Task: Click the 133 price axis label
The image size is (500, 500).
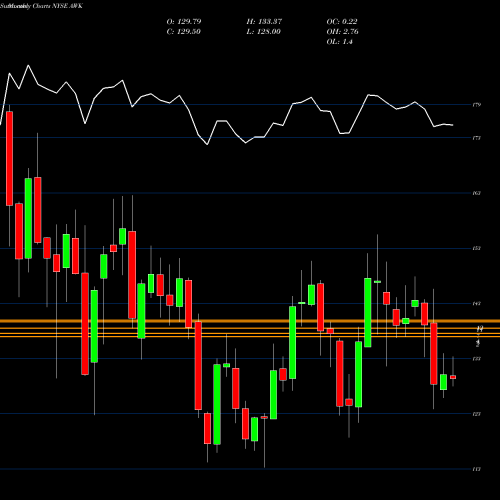Action: point(477,359)
